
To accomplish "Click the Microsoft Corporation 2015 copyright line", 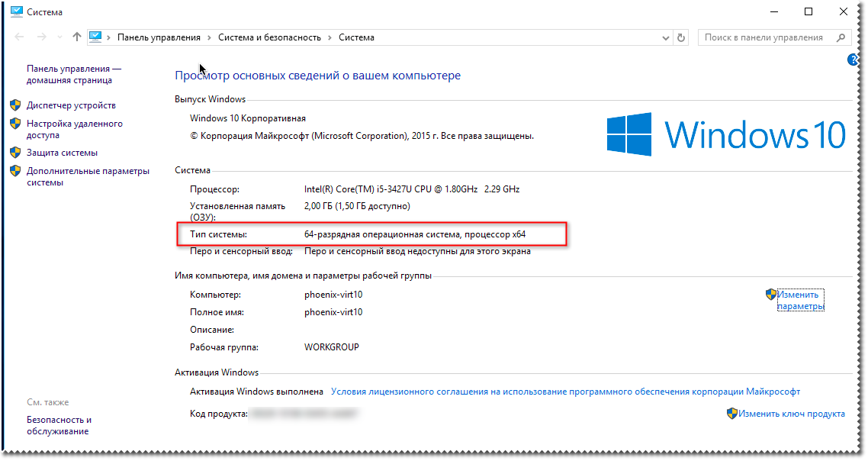I will point(362,136).
